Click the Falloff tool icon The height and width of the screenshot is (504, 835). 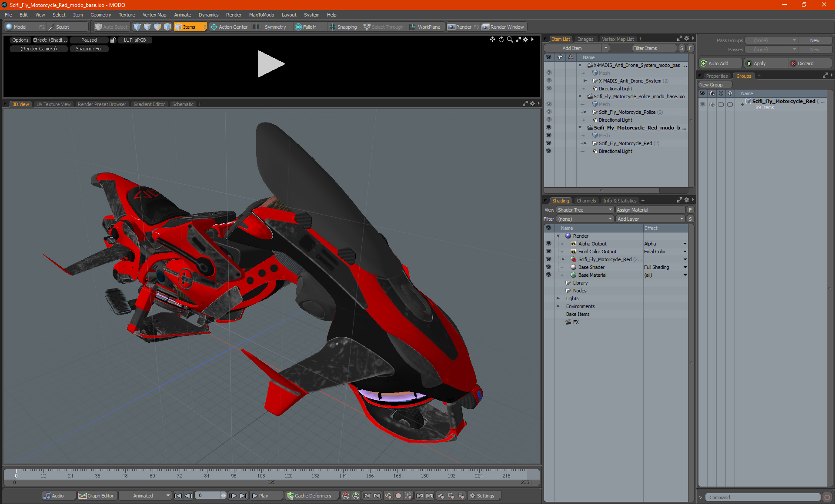[x=298, y=27]
